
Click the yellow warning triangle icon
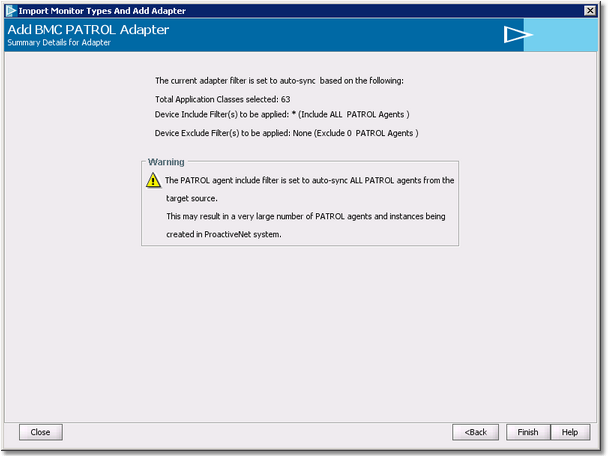tap(153, 181)
